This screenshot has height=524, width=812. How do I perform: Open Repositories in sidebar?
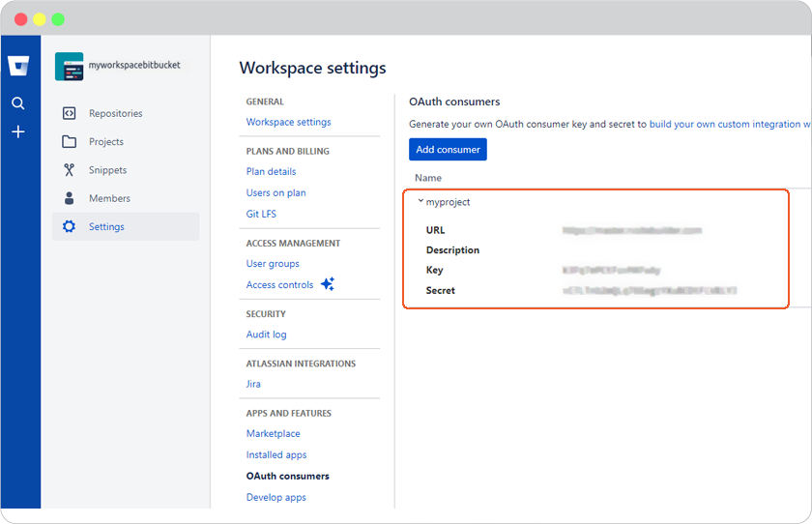[115, 113]
